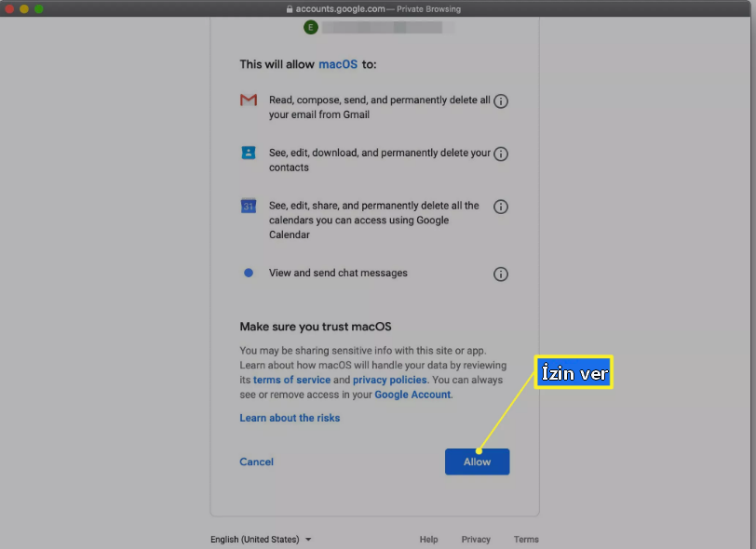
Task: Click the green account avatar icon
Action: coord(310,27)
